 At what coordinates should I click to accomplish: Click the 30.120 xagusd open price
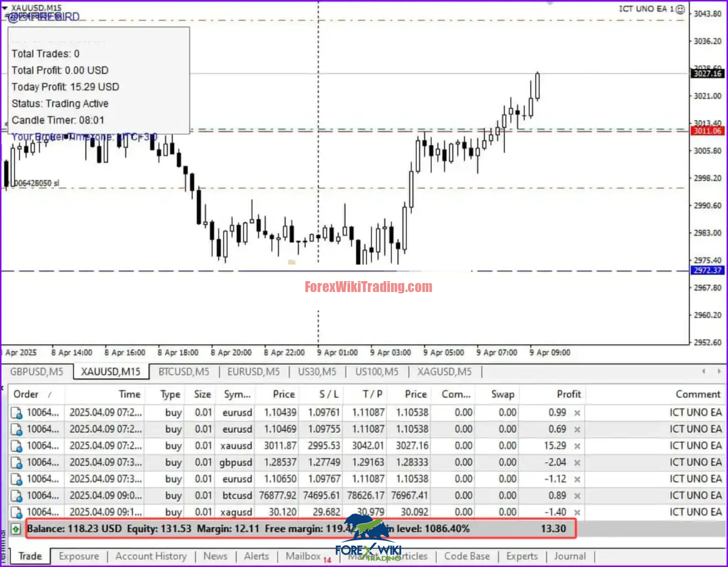point(282,512)
